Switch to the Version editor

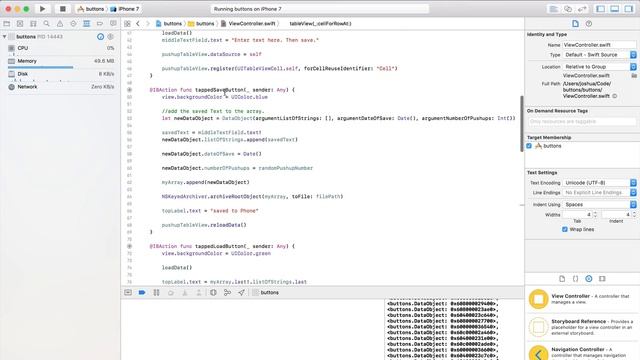(x=582, y=9)
